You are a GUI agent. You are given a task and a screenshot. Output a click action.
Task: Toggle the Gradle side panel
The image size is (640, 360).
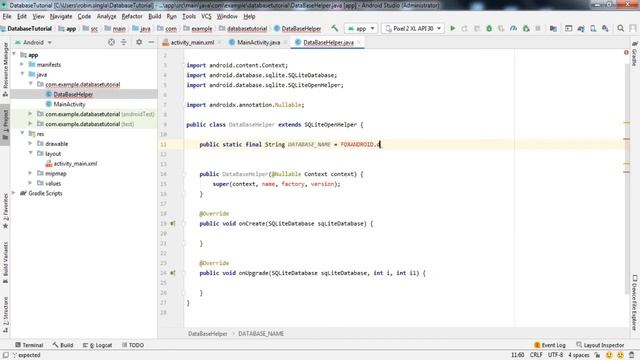point(634,53)
